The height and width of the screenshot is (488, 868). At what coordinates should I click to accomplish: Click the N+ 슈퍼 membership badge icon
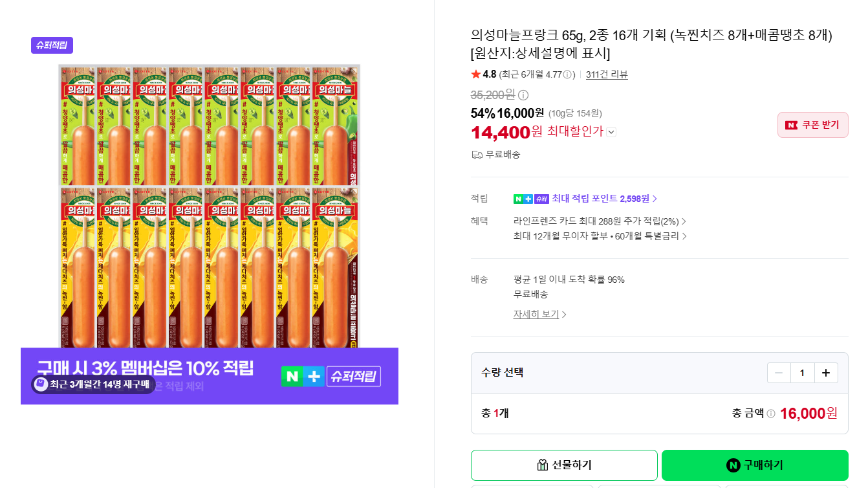(x=531, y=199)
